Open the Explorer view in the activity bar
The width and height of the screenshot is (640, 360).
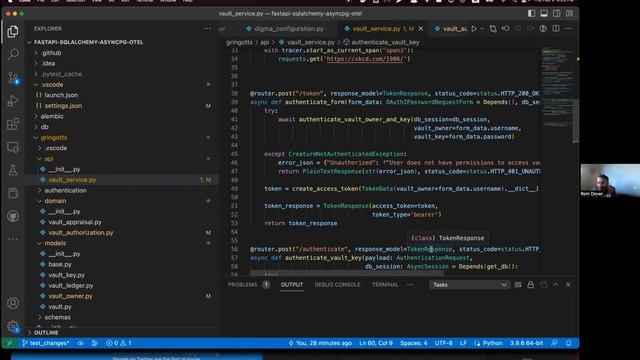click(13, 31)
